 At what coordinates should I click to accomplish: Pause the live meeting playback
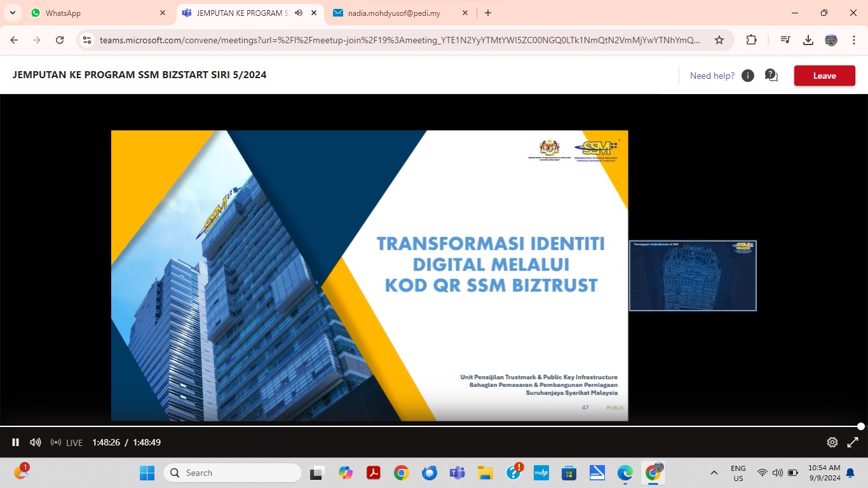tap(16, 442)
